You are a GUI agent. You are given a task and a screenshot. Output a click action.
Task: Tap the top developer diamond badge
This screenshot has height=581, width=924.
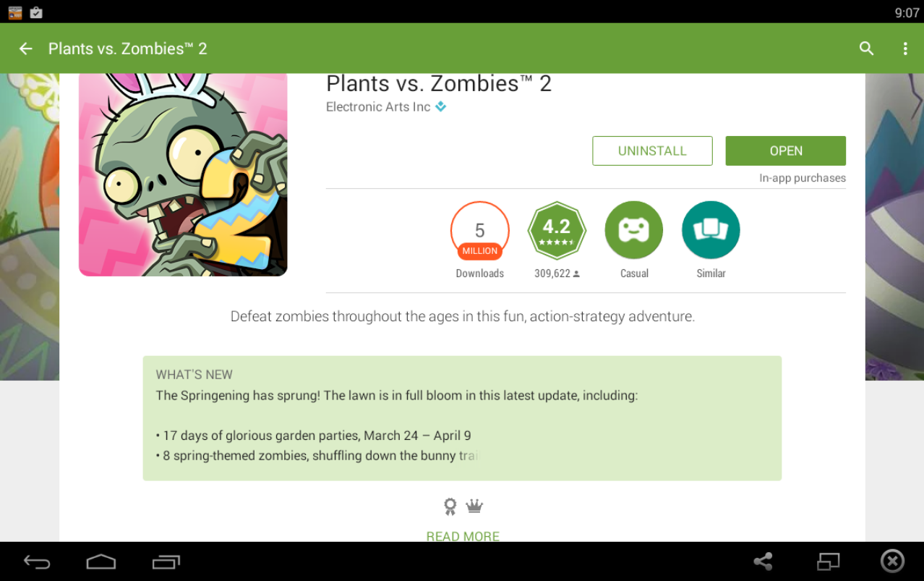tap(441, 107)
